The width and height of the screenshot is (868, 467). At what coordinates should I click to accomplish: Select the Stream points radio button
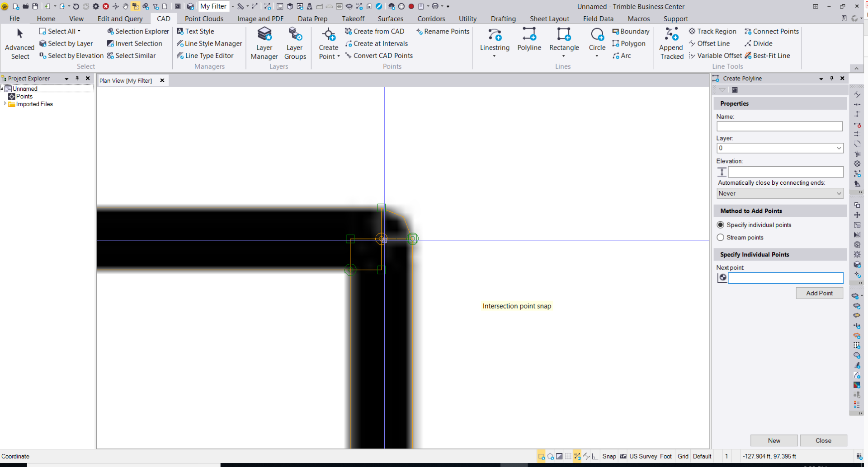pos(721,238)
